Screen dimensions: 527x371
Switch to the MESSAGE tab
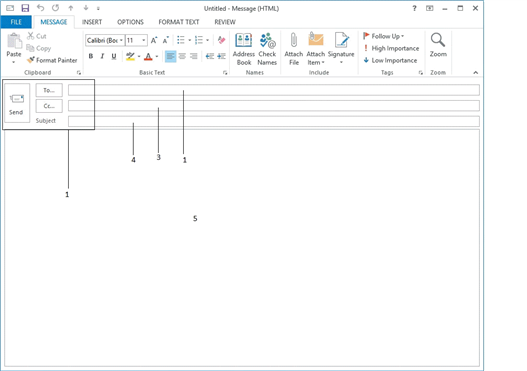pos(54,22)
